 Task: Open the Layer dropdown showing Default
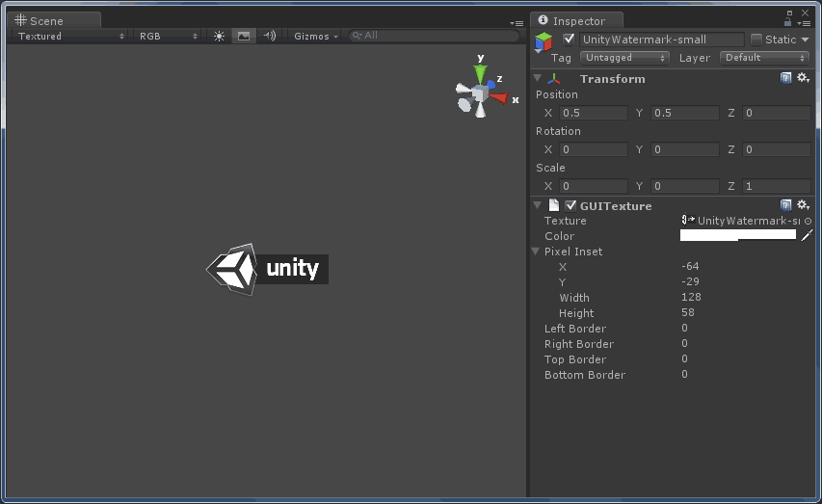(x=765, y=58)
